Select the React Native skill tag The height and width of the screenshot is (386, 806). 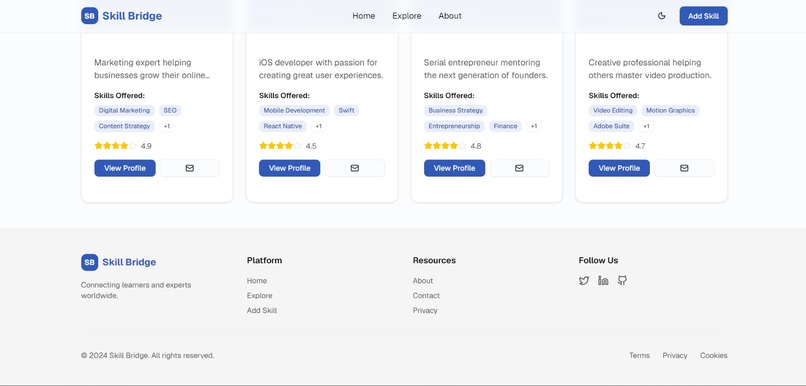[283, 126]
